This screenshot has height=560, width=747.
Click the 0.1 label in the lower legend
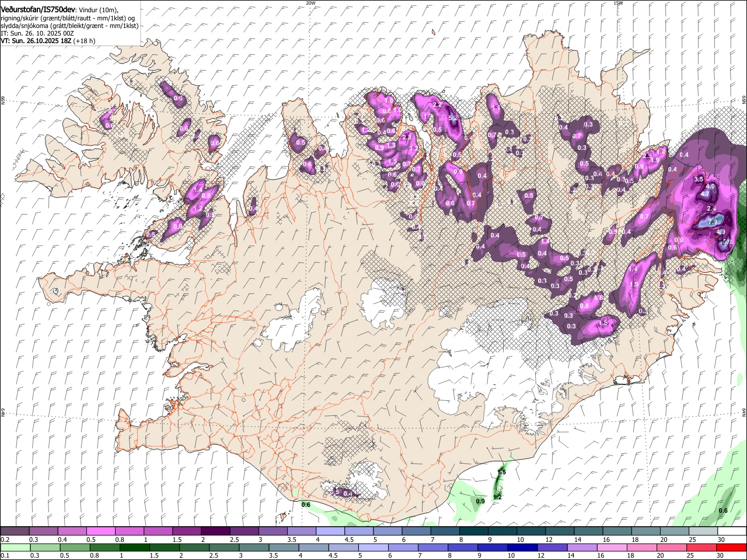[5, 555]
